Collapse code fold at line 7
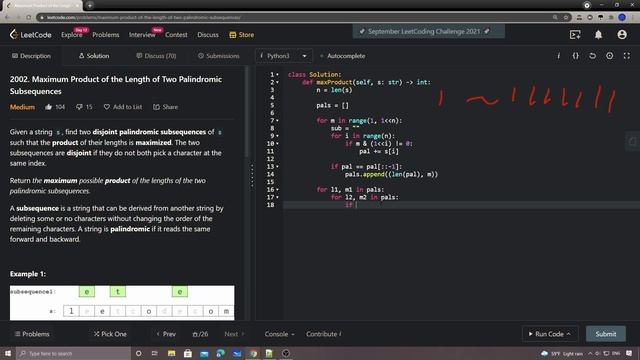This screenshot has width=640, height=360. pyautogui.click(x=278, y=121)
